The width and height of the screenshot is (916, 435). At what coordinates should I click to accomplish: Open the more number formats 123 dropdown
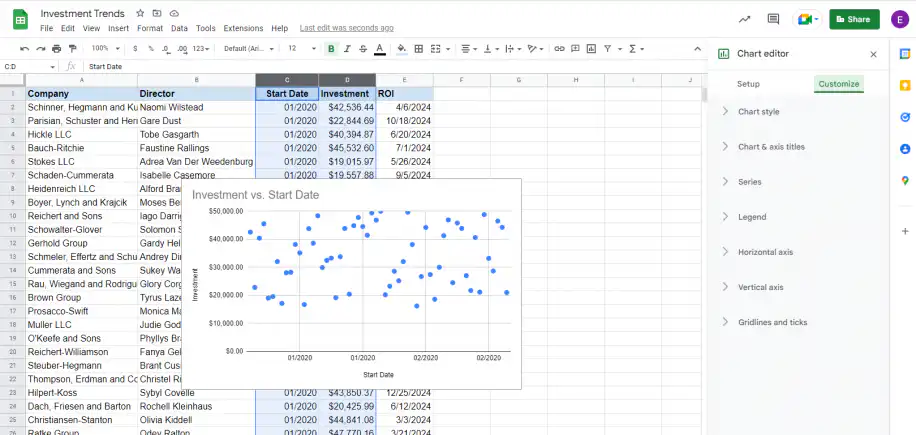(x=200, y=49)
